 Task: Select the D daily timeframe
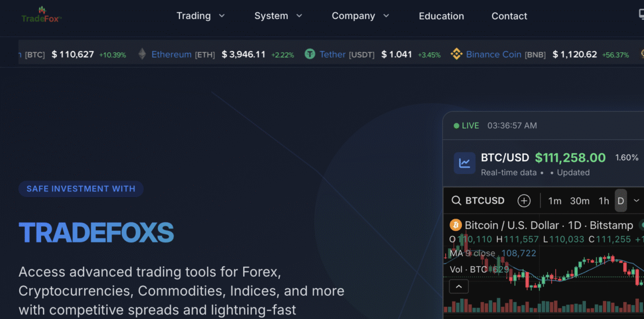(621, 201)
